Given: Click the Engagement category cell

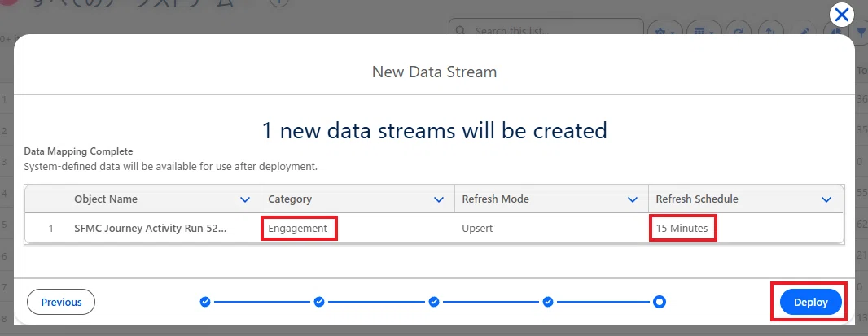Looking at the screenshot, I should pos(298,228).
